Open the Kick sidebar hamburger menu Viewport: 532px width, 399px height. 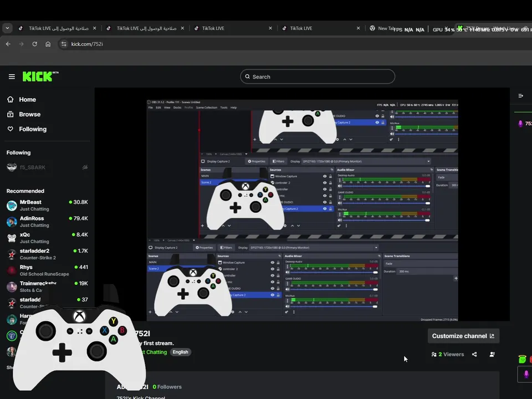[12, 76]
